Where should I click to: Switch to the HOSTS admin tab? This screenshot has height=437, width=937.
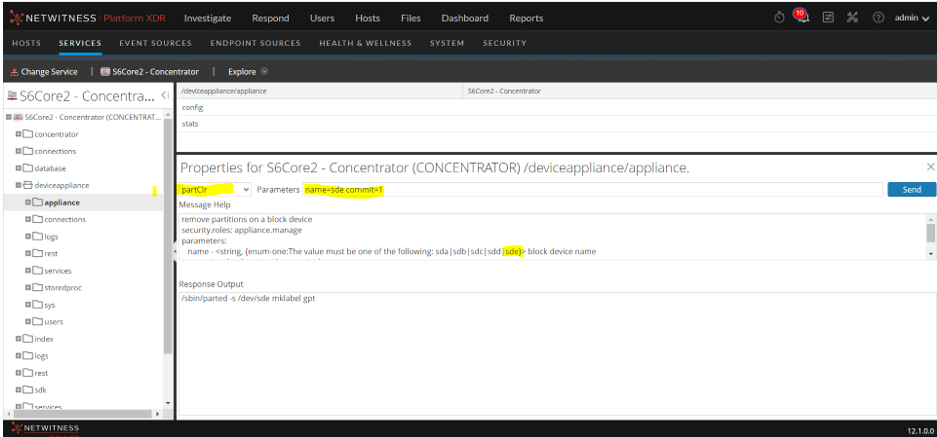26,43
